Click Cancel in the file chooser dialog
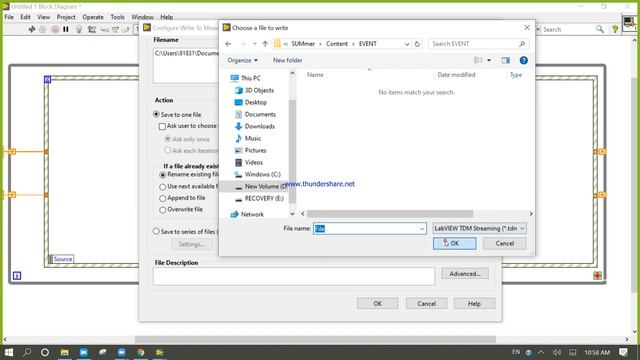This screenshot has height=360, width=640. [504, 244]
